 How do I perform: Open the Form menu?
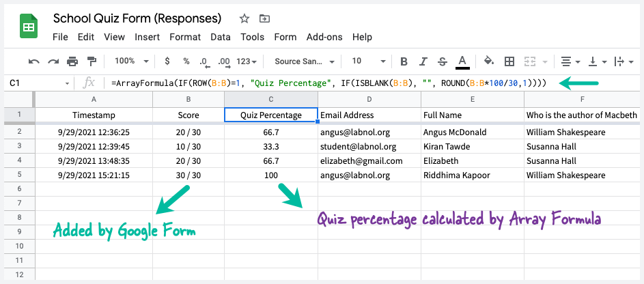[x=285, y=37]
